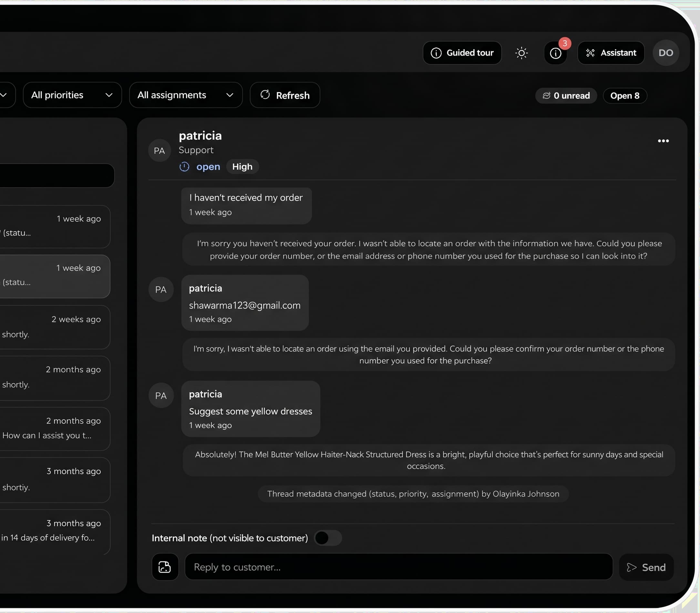The height and width of the screenshot is (613, 700).
Task: Click the shawarma123@gmail.com message
Action: pyautogui.click(x=245, y=303)
